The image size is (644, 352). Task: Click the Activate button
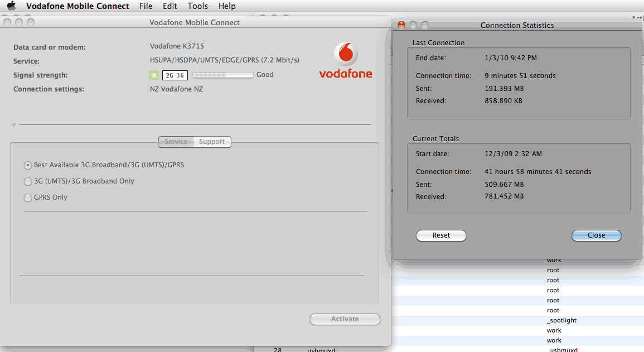pyautogui.click(x=345, y=319)
